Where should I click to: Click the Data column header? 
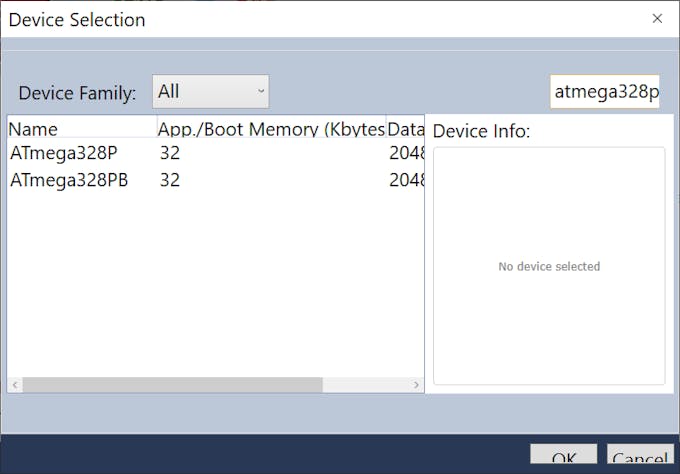pyautogui.click(x=405, y=129)
